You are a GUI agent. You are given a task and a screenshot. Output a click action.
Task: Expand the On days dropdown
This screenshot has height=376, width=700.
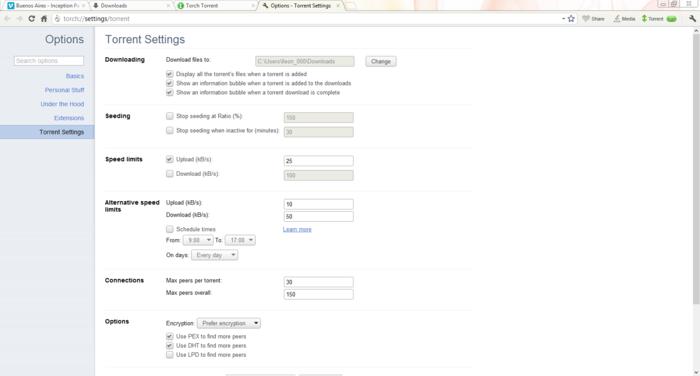214,255
